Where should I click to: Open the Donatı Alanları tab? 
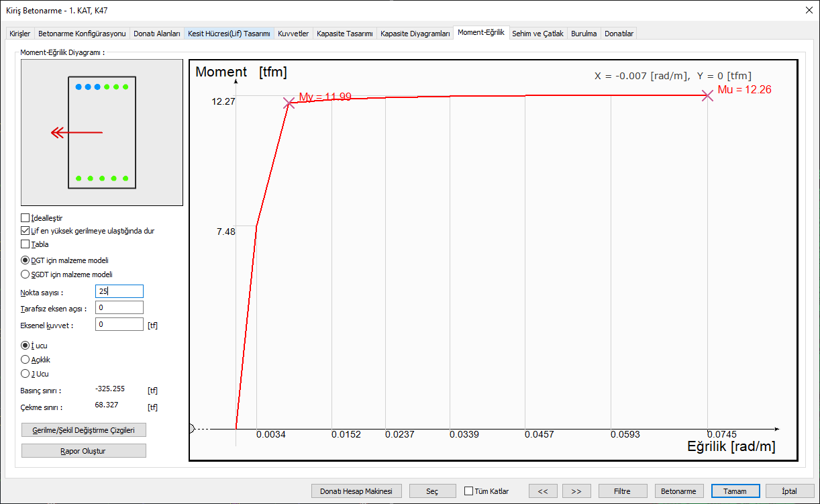(156, 34)
